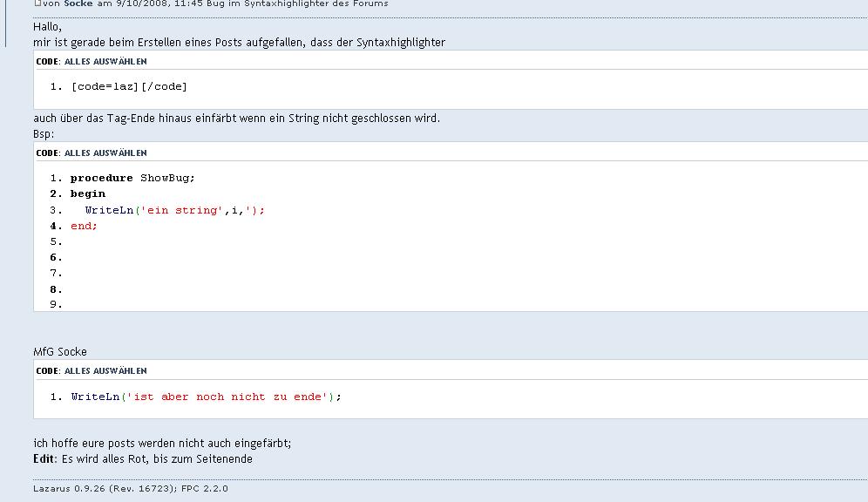Click the 'begin' keyword in the code

click(x=88, y=193)
